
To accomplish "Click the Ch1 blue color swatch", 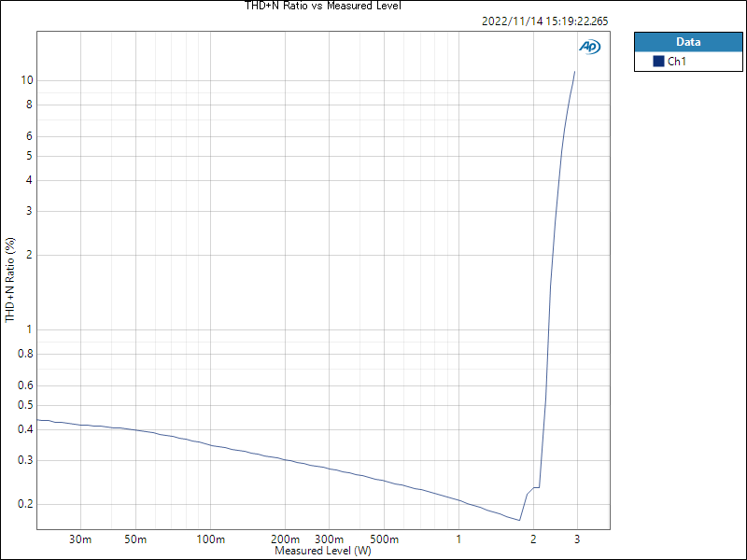I will pyautogui.click(x=658, y=61).
